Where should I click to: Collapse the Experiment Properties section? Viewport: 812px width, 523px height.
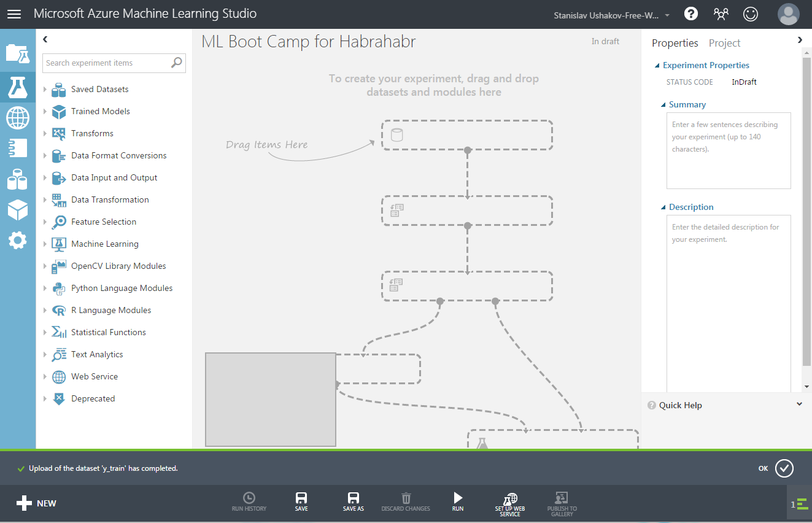pos(657,66)
